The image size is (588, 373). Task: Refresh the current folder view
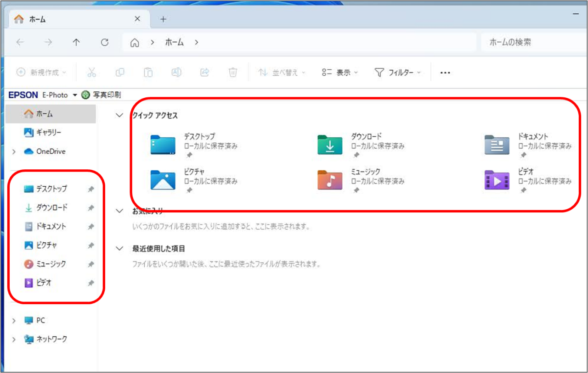(x=105, y=42)
